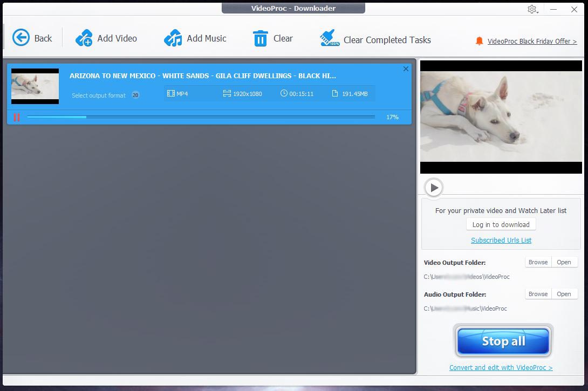Open the Subscribed Urls List link
588x391 pixels.
[501, 240]
